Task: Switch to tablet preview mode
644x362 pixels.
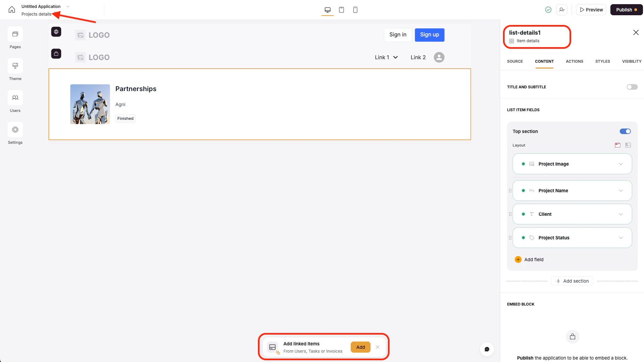Action: pyautogui.click(x=341, y=10)
